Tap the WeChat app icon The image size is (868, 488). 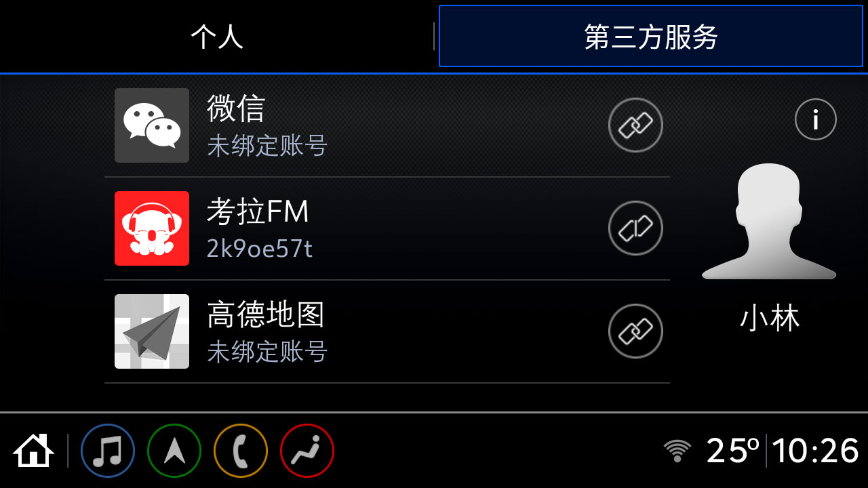coord(152,125)
